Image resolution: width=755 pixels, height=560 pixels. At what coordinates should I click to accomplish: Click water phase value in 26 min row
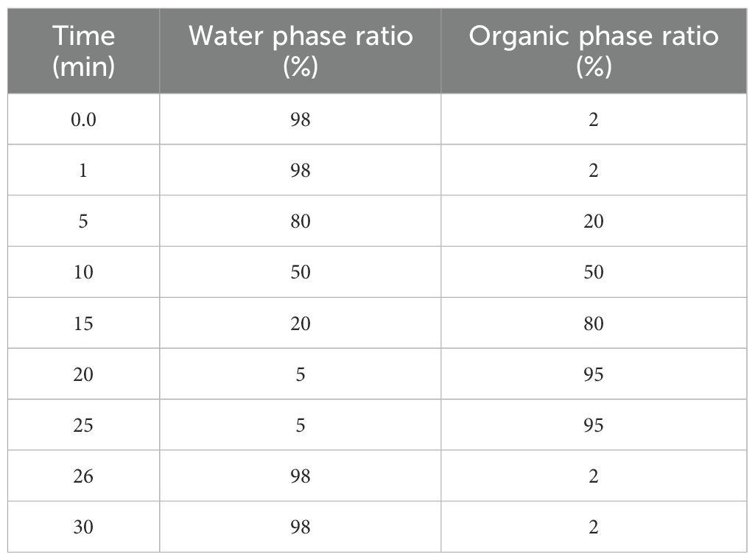(x=300, y=476)
